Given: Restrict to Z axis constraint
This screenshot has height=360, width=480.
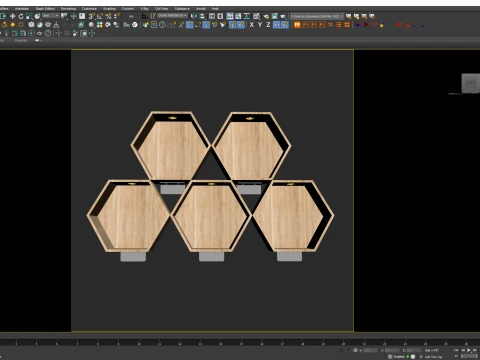Looking at the screenshot, I should click(268, 25).
